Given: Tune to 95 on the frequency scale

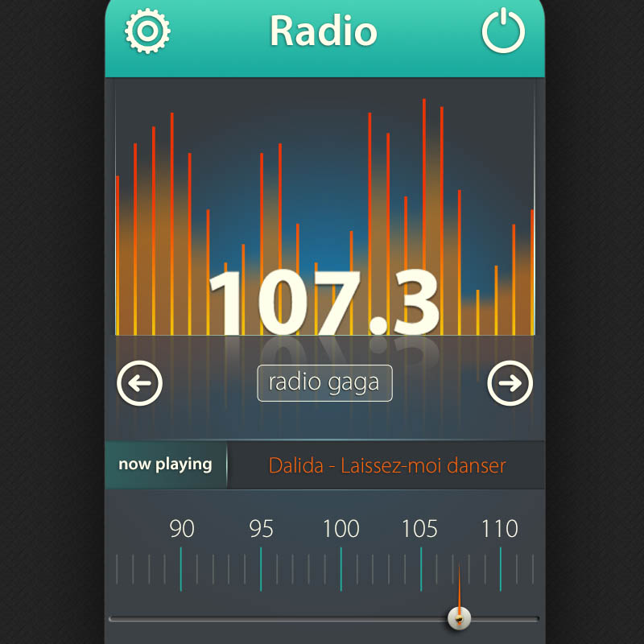Looking at the screenshot, I should (x=261, y=529).
